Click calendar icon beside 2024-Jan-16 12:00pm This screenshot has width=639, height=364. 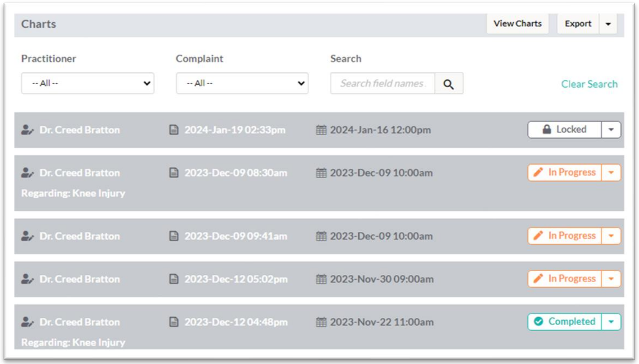click(x=321, y=130)
